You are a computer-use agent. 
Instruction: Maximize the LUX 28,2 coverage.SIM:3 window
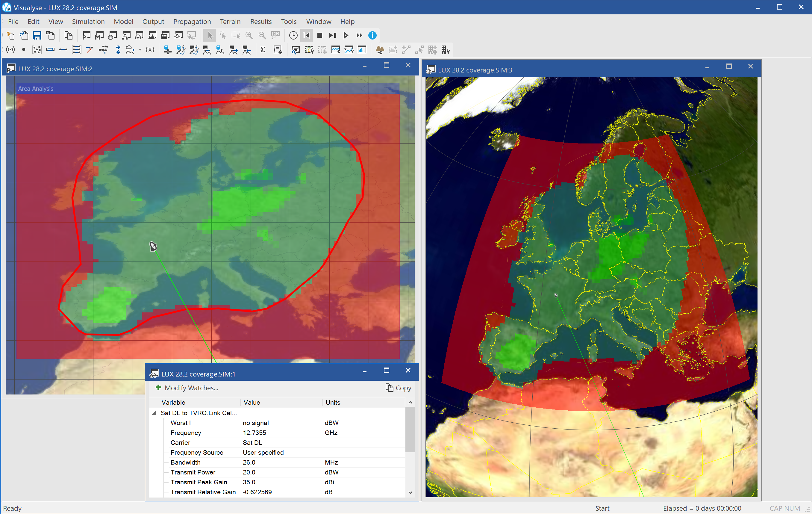coord(729,67)
